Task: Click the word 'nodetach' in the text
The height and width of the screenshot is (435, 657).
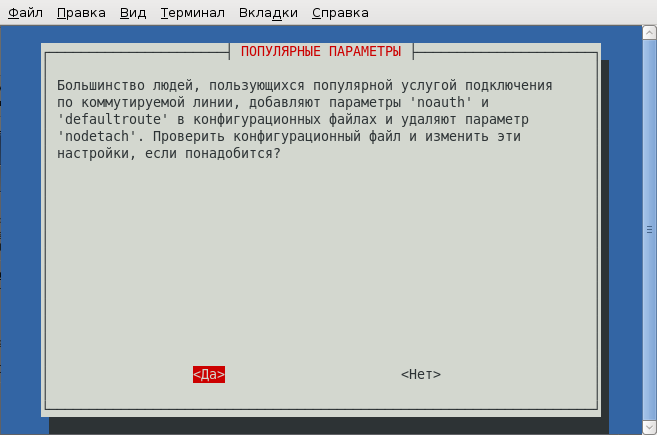Action: tap(97, 136)
